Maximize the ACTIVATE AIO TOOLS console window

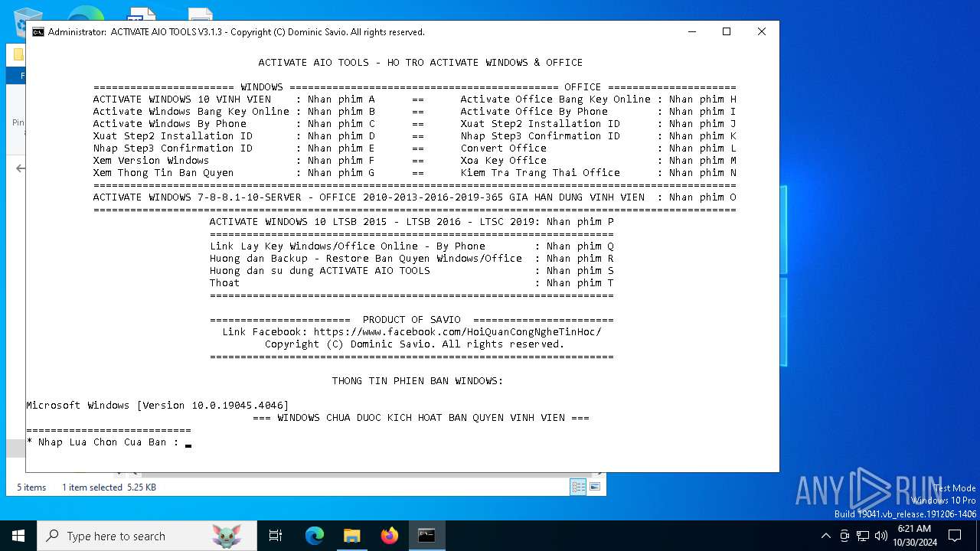pos(727,31)
